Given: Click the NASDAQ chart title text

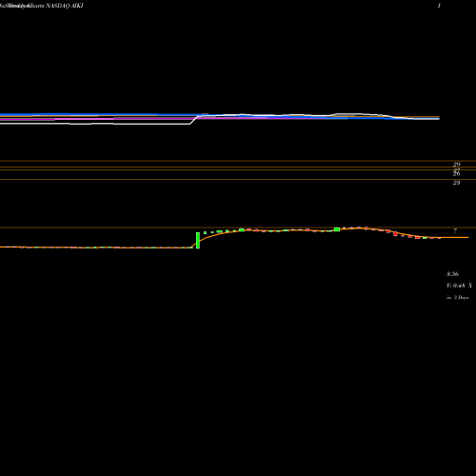Looking at the screenshot, I should (x=42, y=6).
